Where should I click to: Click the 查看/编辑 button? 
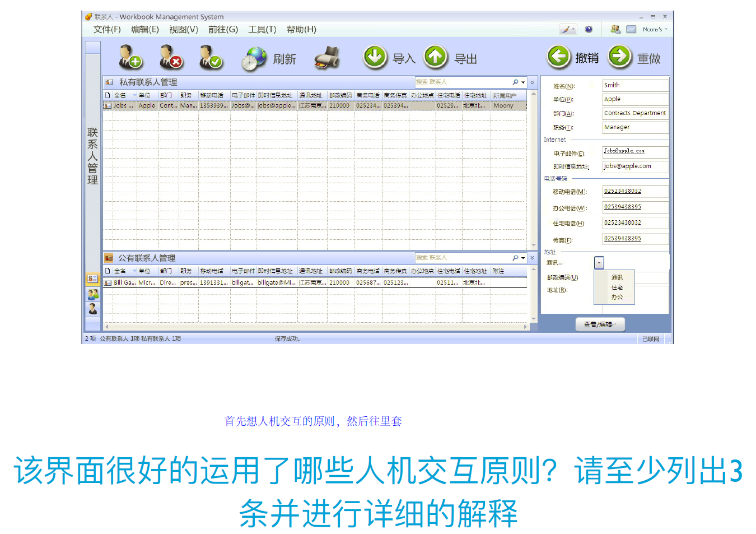click(600, 324)
